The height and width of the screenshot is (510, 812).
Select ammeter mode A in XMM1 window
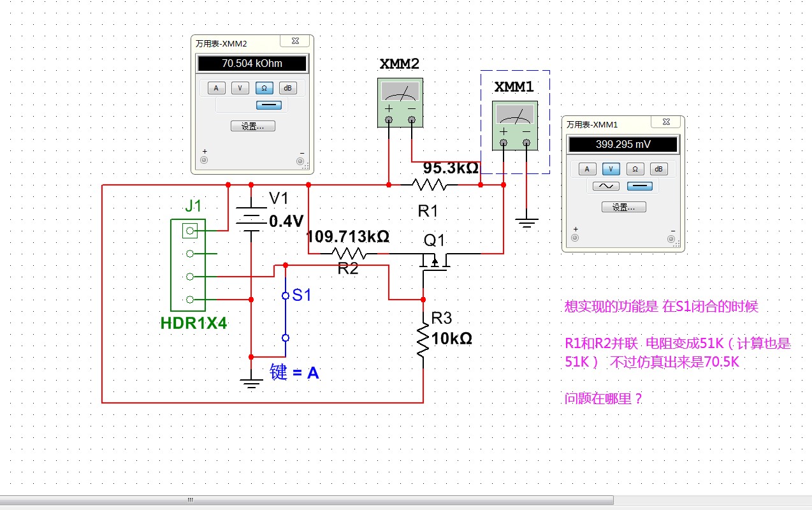588,169
